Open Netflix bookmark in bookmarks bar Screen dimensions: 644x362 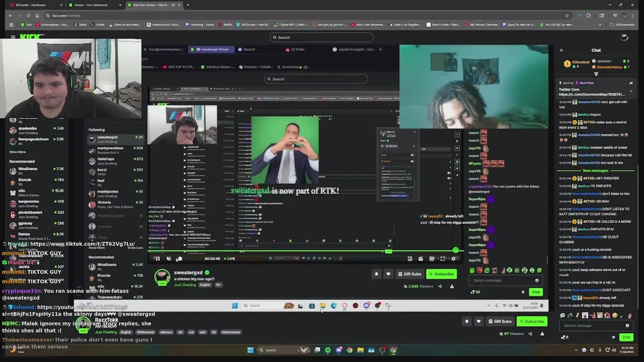[225, 25]
